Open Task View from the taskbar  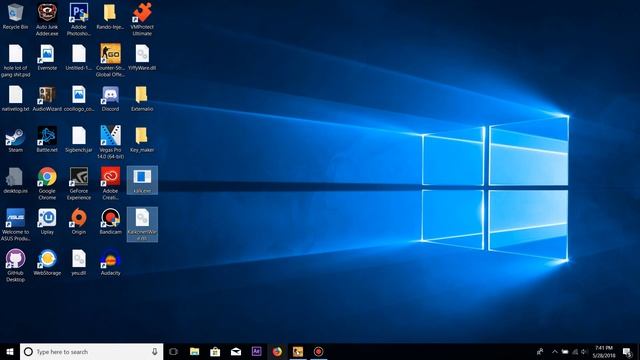pos(173,351)
